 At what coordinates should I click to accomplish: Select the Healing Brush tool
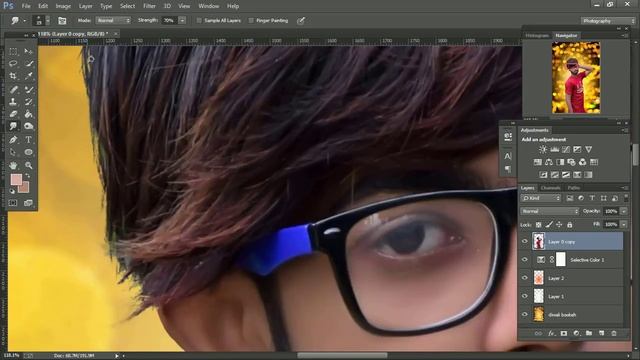tap(13, 89)
